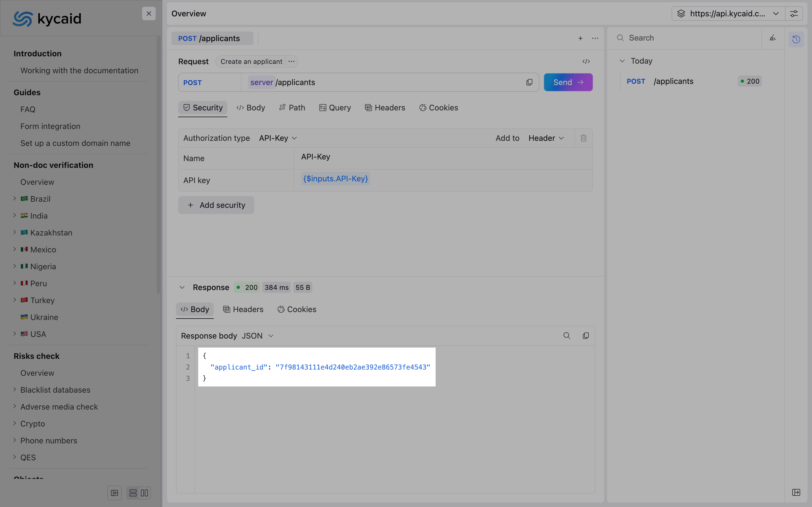Open the environment settings sliders icon
This screenshot has width=812, height=507.
(794, 14)
